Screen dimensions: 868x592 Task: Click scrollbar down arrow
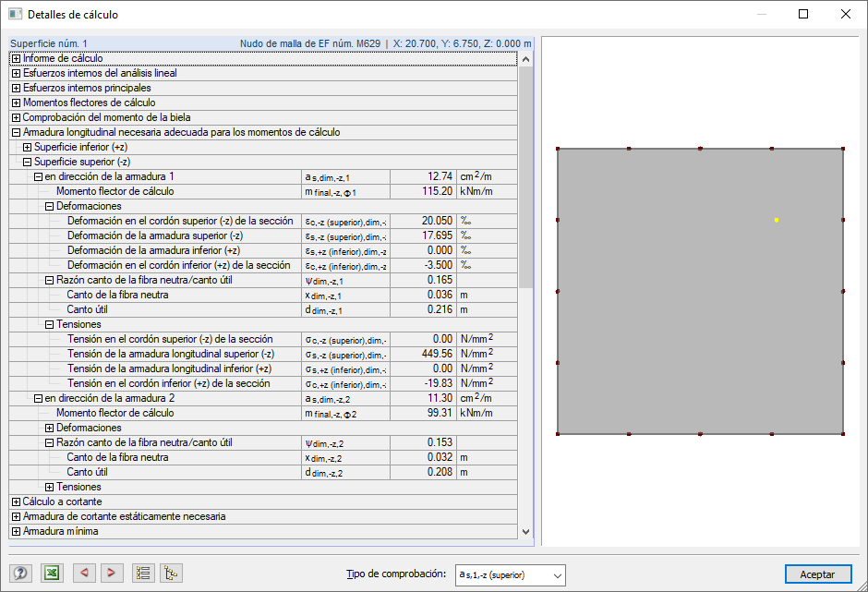click(526, 532)
